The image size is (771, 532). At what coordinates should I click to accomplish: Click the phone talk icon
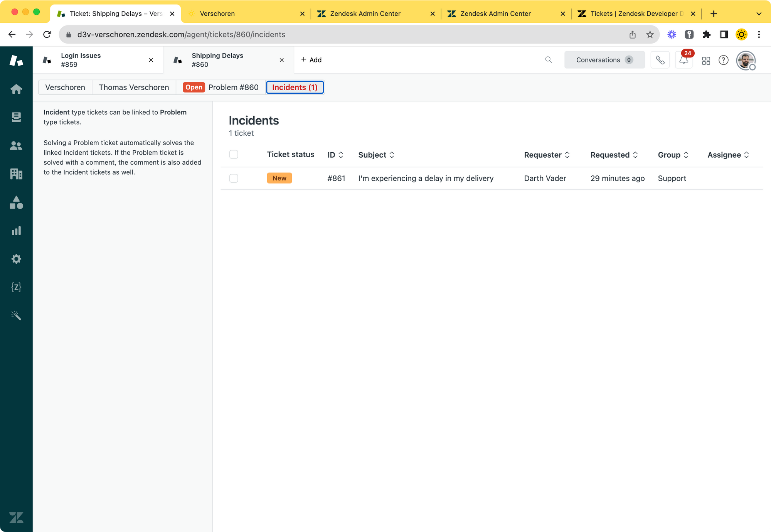[660, 60]
